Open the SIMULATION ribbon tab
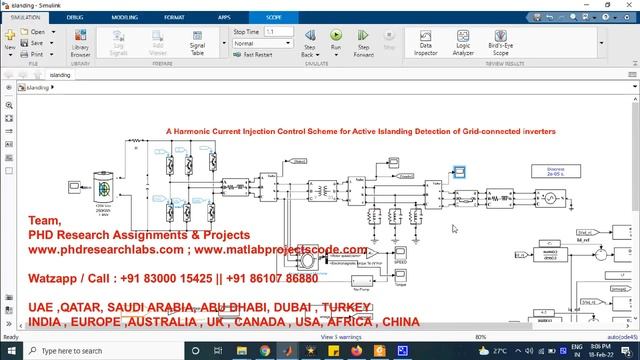The height and width of the screenshot is (360, 640). pyautogui.click(x=25, y=18)
